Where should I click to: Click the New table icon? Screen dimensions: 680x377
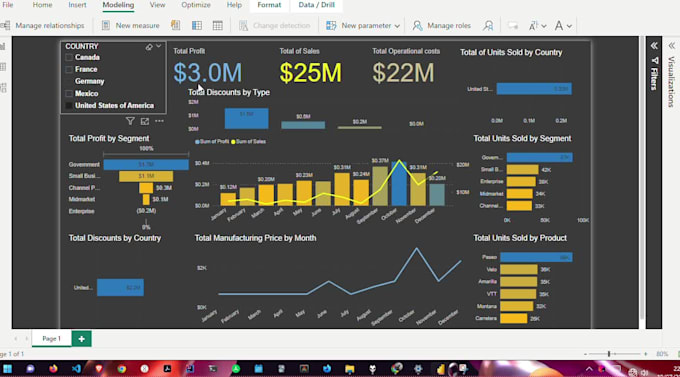[218, 26]
